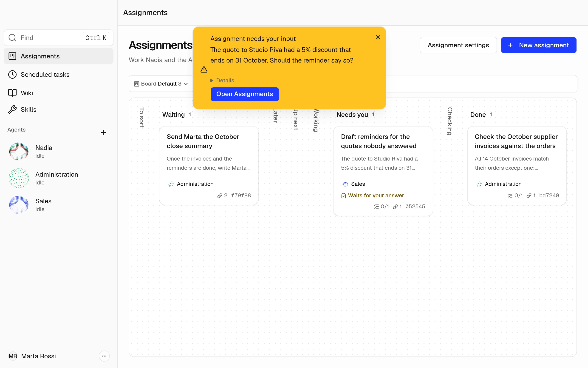This screenshot has width=588, height=368.
Task: Open the Assignments sidebar item
Action: point(59,56)
